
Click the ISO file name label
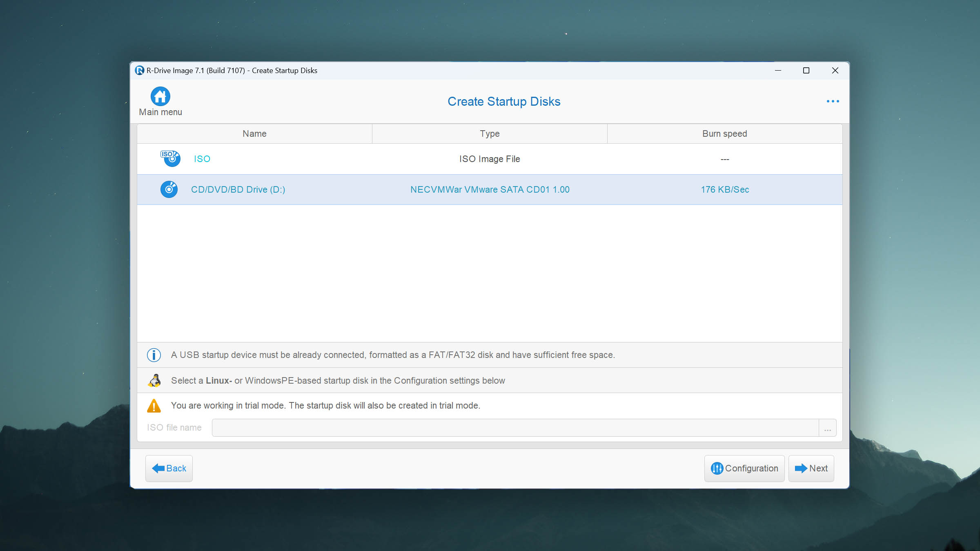coord(174,428)
